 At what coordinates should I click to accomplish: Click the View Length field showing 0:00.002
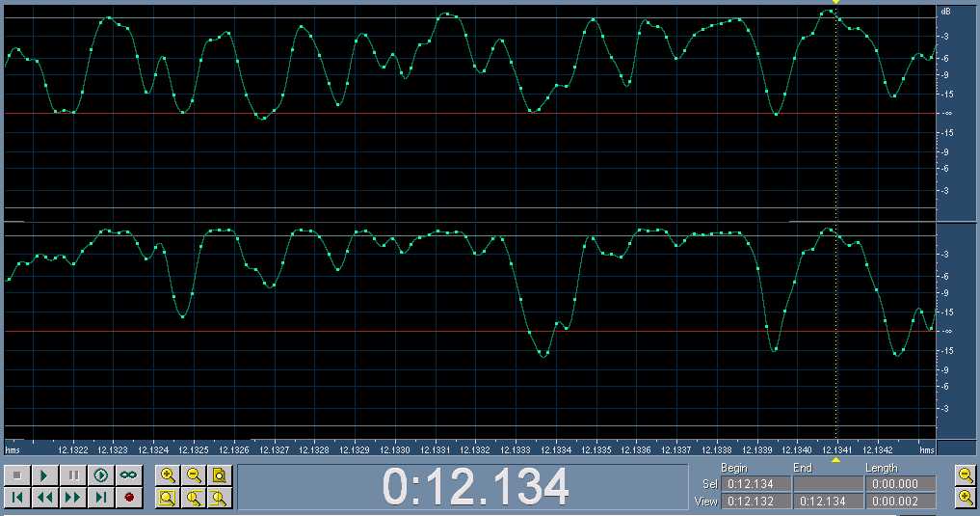pos(900,501)
